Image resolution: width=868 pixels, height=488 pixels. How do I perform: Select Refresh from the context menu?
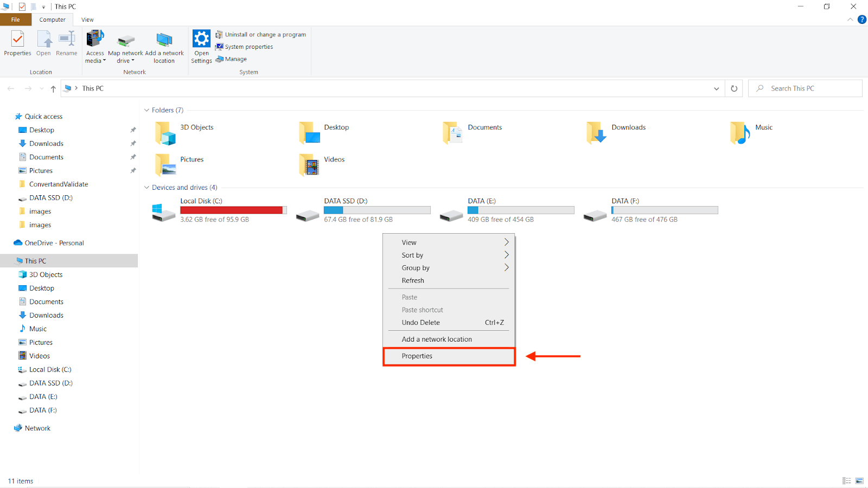[413, 280]
